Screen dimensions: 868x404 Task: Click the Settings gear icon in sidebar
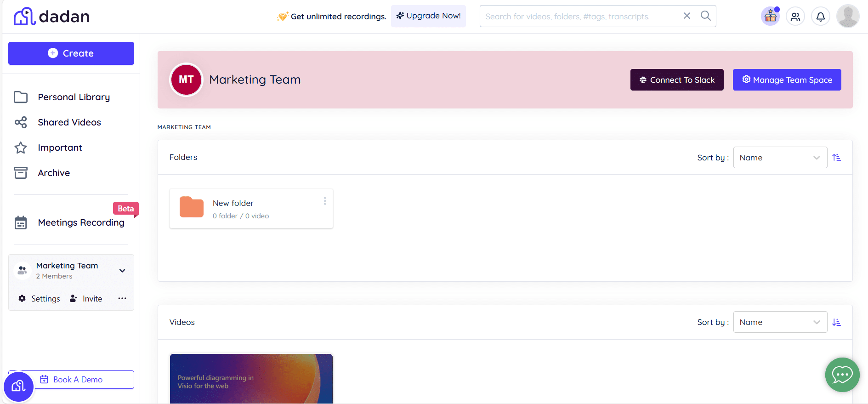click(x=22, y=299)
